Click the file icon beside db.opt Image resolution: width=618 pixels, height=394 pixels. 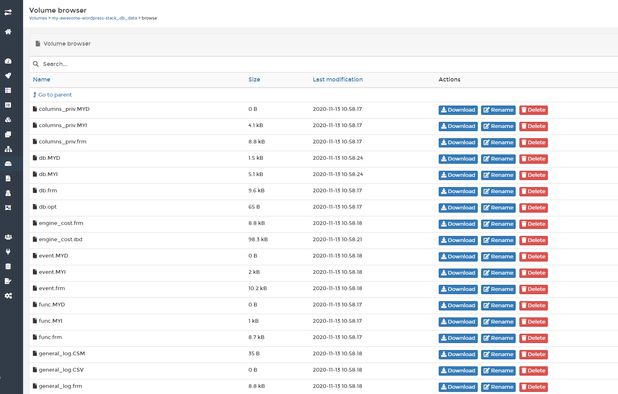click(35, 207)
